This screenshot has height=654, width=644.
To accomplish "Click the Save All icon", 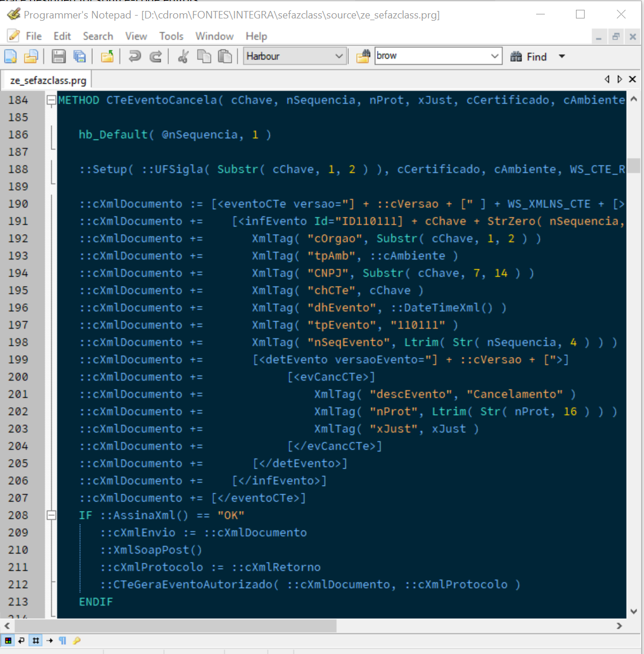I will click(x=80, y=56).
